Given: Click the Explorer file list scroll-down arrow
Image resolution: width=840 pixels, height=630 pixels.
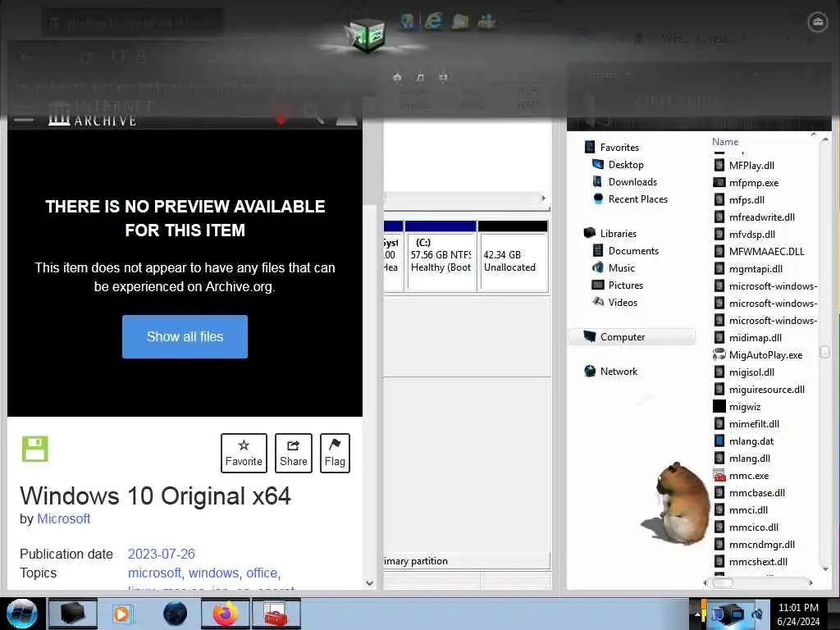Looking at the screenshot, I should [x=824, y=569].
